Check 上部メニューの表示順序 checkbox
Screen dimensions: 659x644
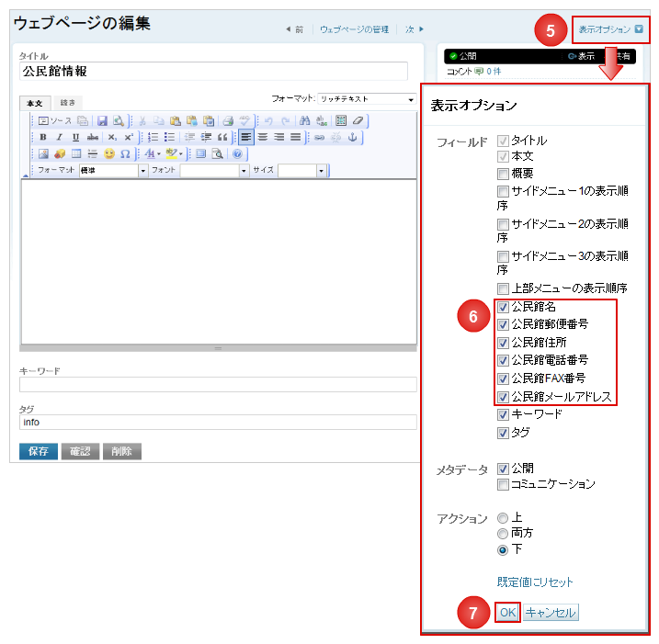click(x=503, y=288)
